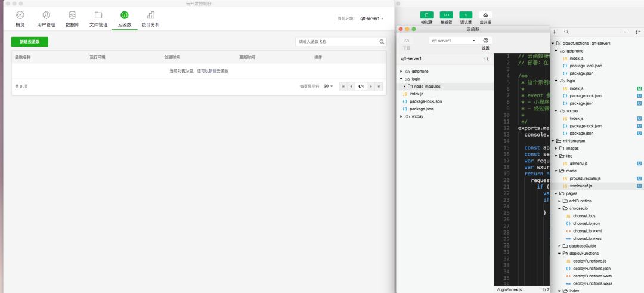Open the 当前环境 qft-server1 dropdown in console
644x293 pixels.
pyautogui.click(x=371, y=18)
